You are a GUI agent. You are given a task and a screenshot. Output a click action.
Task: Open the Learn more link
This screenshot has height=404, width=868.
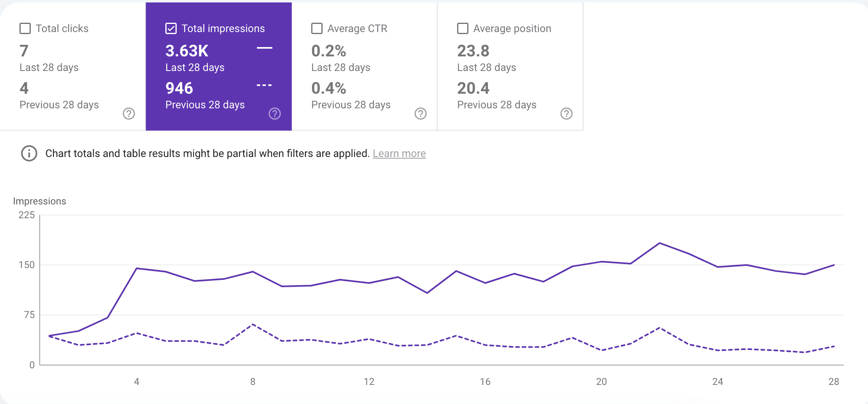coord(399,154)
